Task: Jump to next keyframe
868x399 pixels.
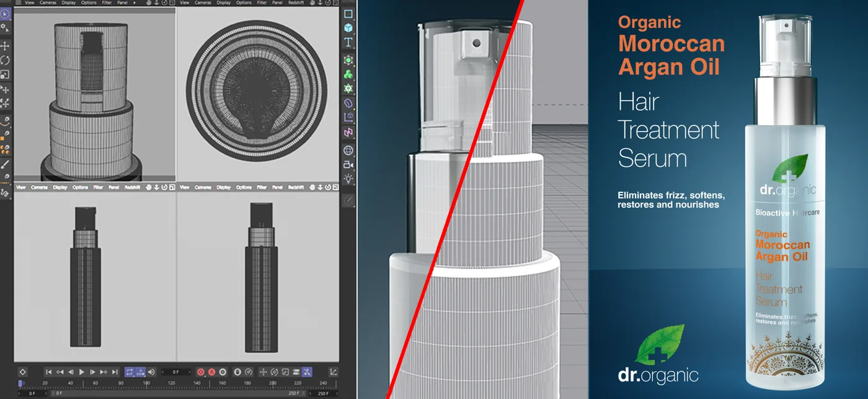Action: tap(104, 372)
